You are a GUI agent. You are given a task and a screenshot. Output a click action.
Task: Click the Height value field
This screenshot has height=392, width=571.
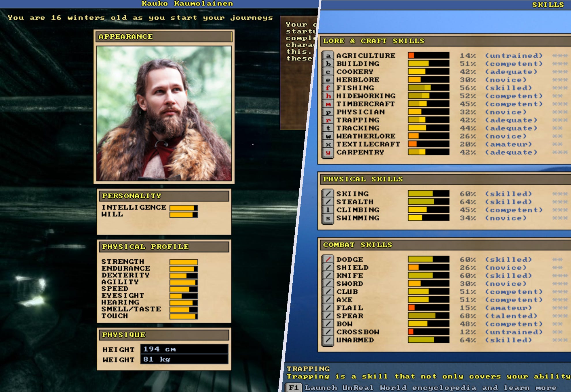tap(184, 349)
